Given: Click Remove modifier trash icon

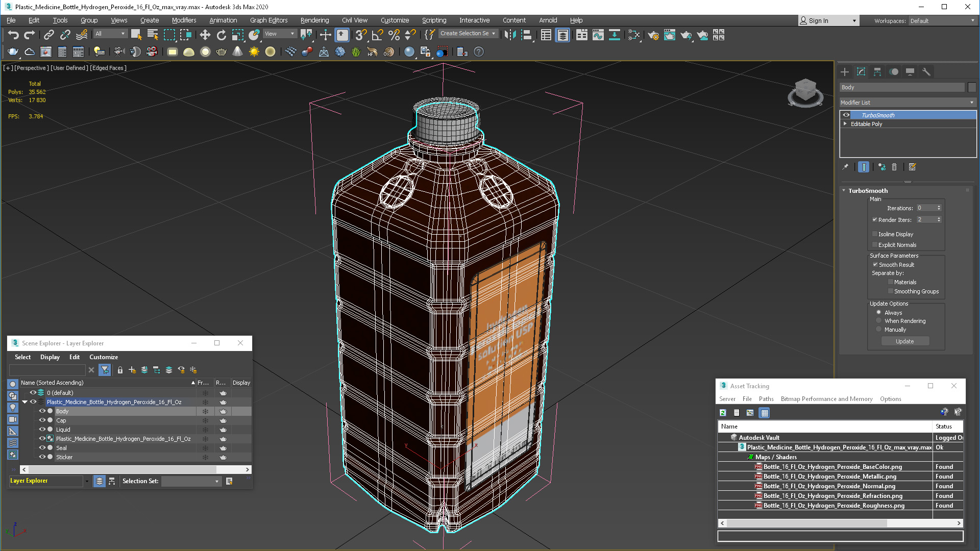Looking at the screenshot, I should (894, 167).
